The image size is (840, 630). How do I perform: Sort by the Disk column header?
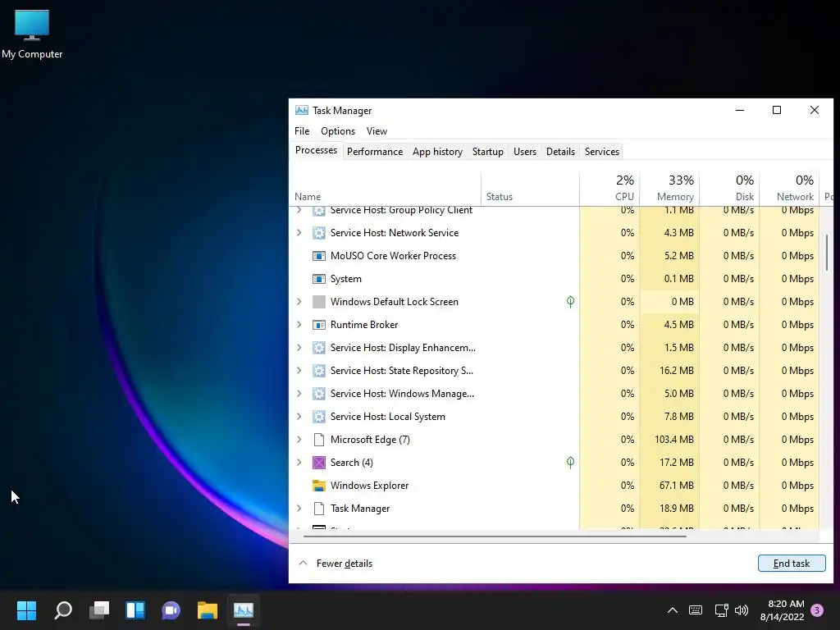coord(729,189)
